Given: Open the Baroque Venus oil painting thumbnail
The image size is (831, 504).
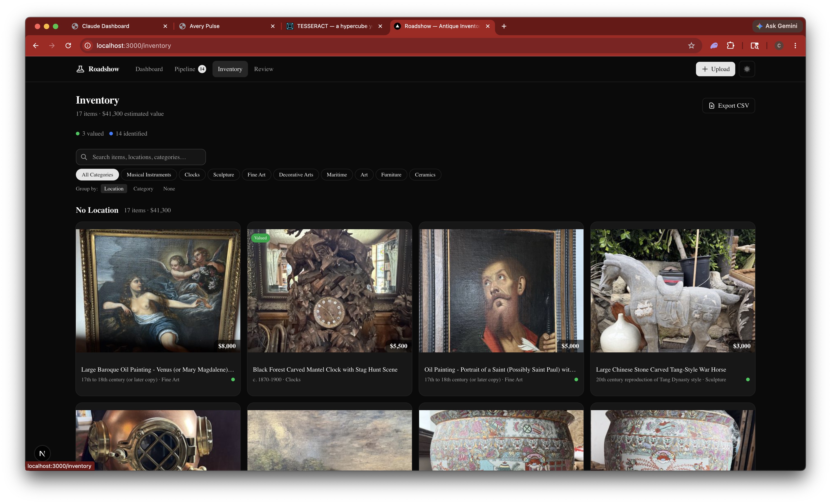Looking at the screenshot, I should point(158,291).
